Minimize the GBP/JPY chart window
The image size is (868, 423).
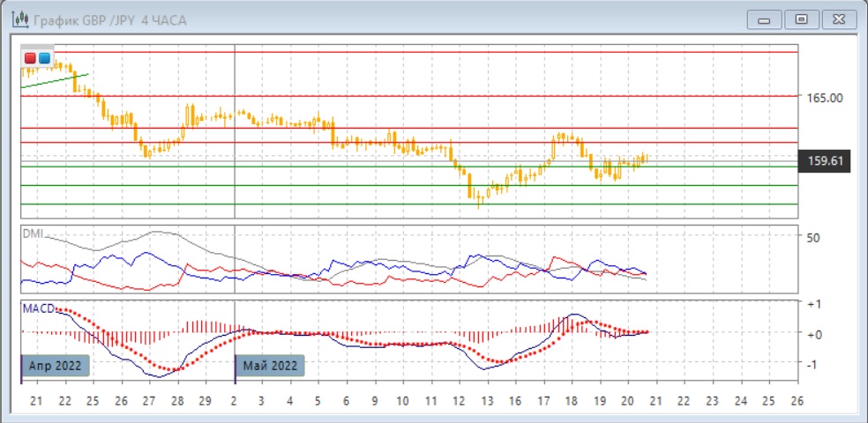point(765,20)
